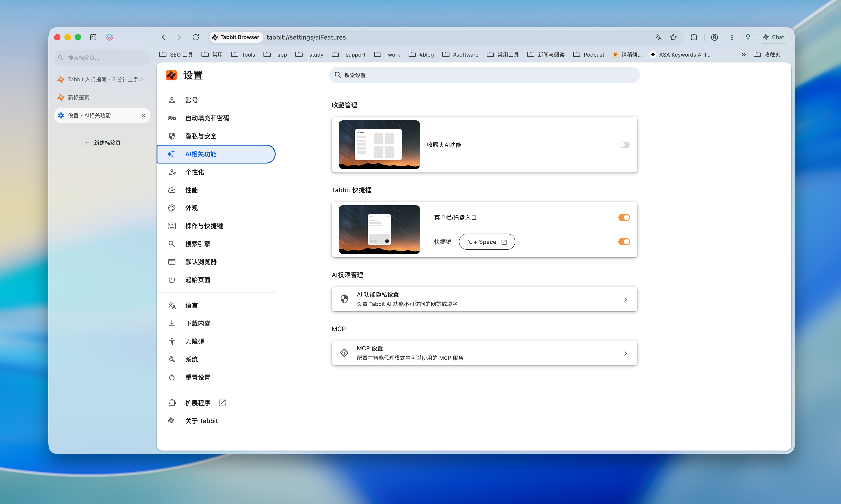The image size is (841, 504).
Task: Disable the 菜单栏/托盘入口 toggle
Action: pos(624,217)
